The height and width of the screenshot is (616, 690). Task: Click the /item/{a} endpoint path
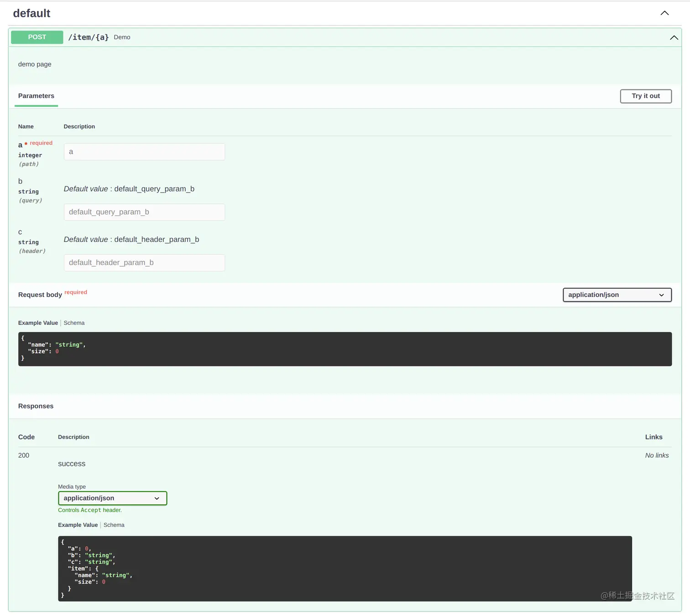tap(89, 37)
